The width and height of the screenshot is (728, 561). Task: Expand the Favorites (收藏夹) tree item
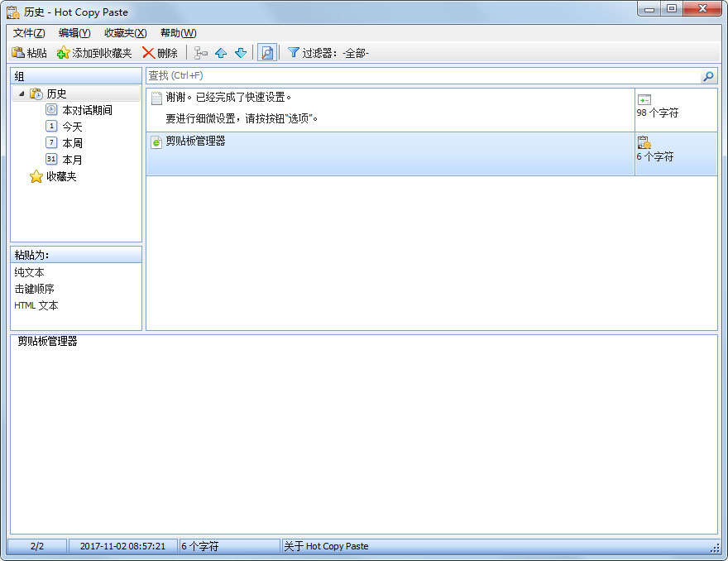[x=60, y=176]
